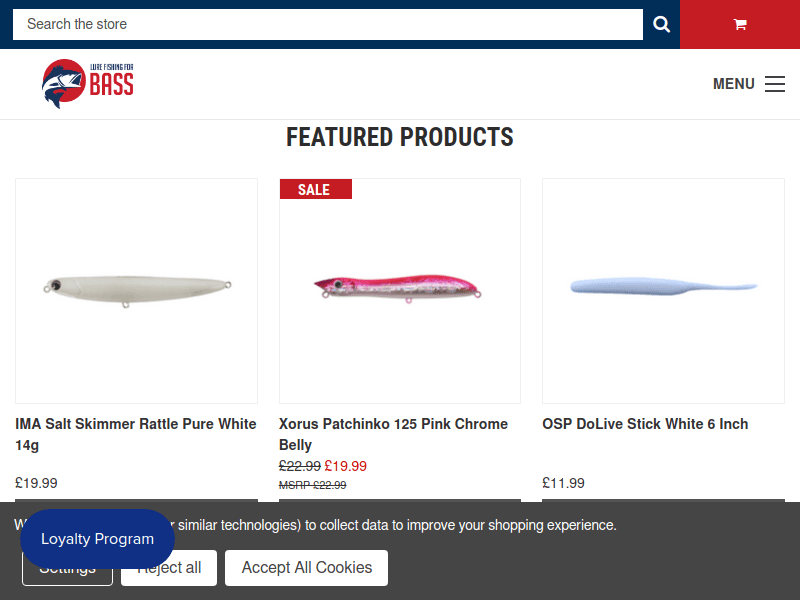The height and width of the screenshot is (600, 800).
Task: Click the £11.99 price of DoLive Stick
Action: tap(564, 483)
